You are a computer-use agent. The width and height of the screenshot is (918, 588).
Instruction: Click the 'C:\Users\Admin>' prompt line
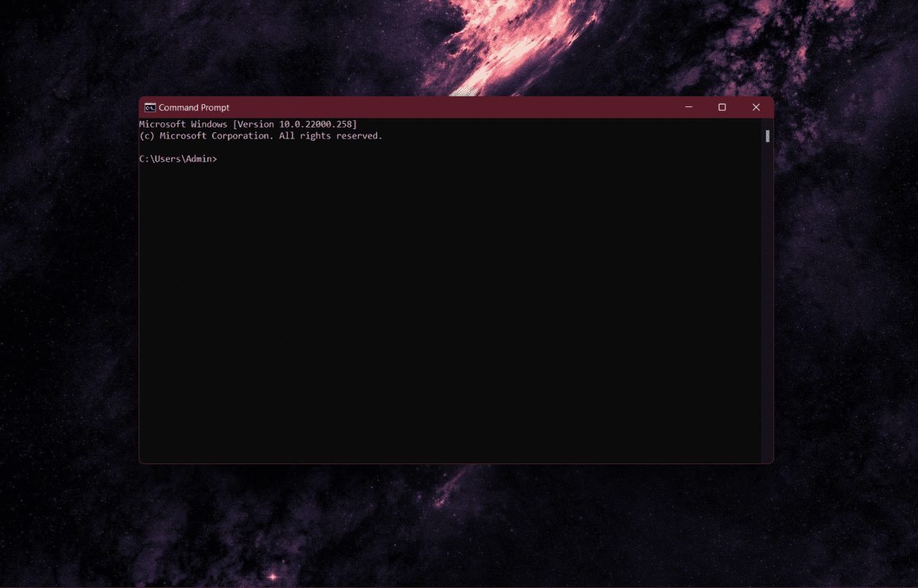coord(178,159)
